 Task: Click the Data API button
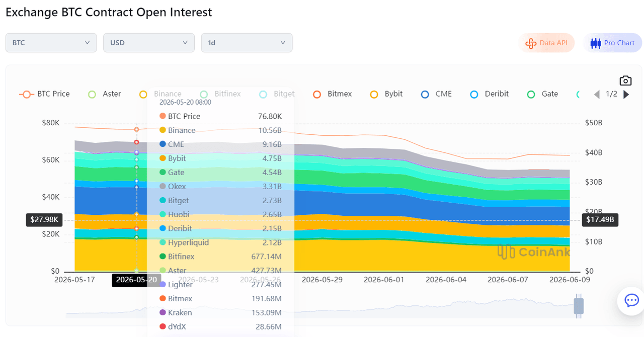[546, 43]
